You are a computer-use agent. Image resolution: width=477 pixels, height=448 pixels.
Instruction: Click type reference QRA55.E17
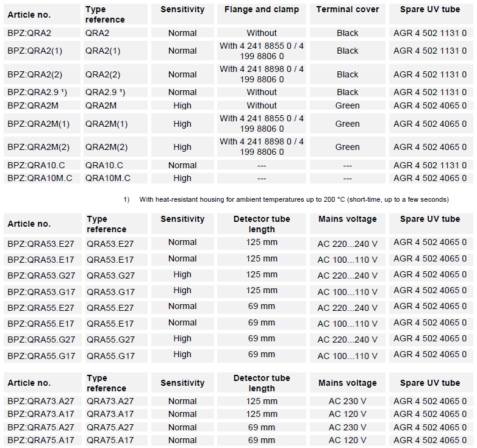[110, 324]
